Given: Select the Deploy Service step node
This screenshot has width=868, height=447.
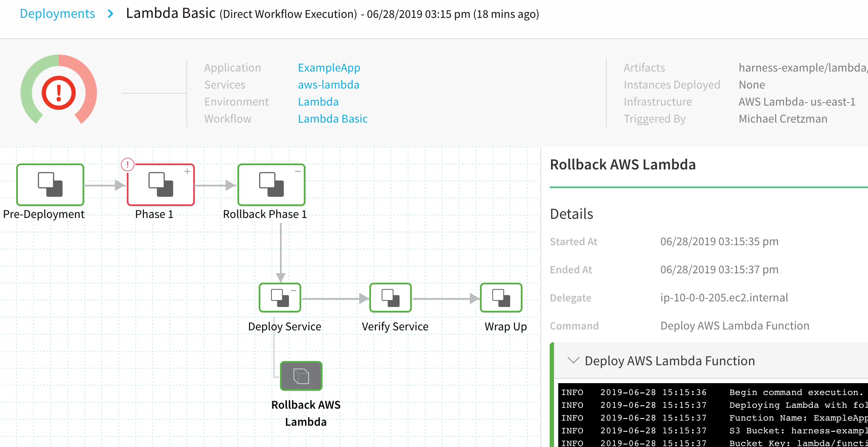Looking at the screenshot, I should (x=280, y=298).
